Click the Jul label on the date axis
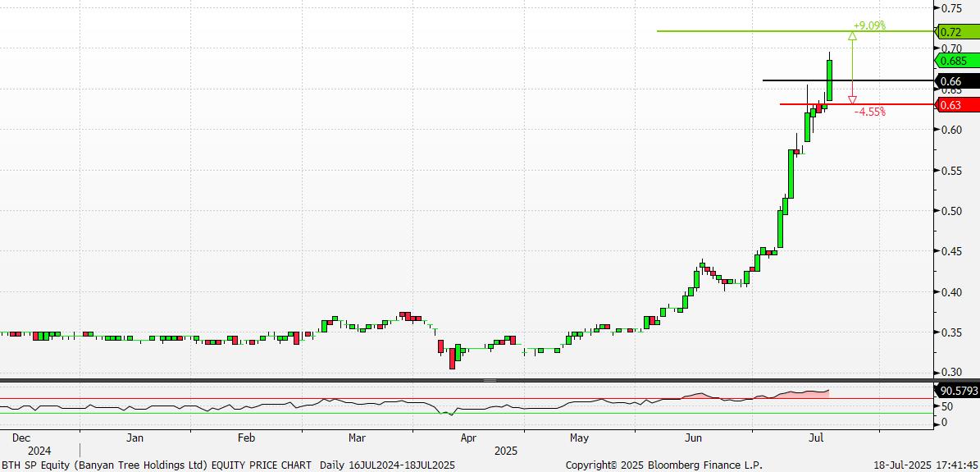980x472 pixels. point(816,438)
